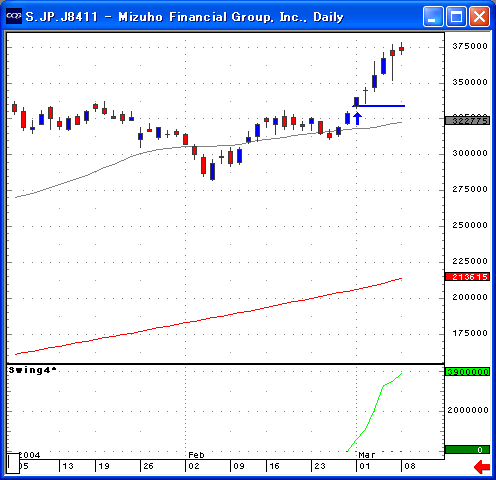The height and width of the screenshot is (480, 496).
Task: Click the red left arrow at bottom right
Action: pyautogui.click(x=482, y=467)
